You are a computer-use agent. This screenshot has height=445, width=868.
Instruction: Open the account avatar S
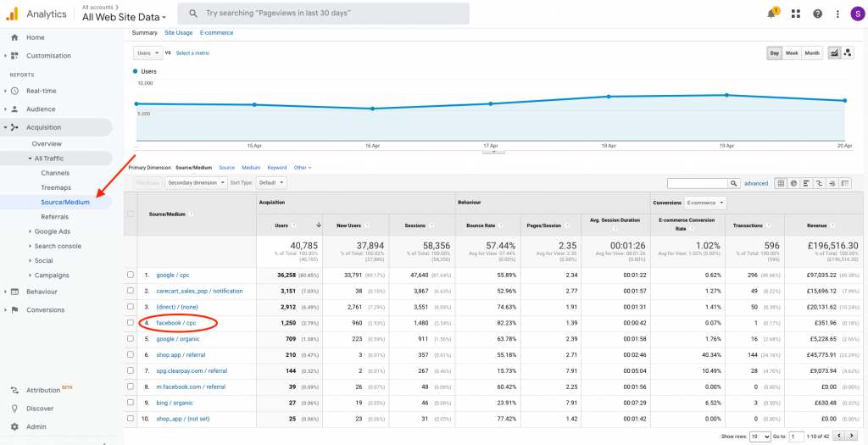coord(857,14)
